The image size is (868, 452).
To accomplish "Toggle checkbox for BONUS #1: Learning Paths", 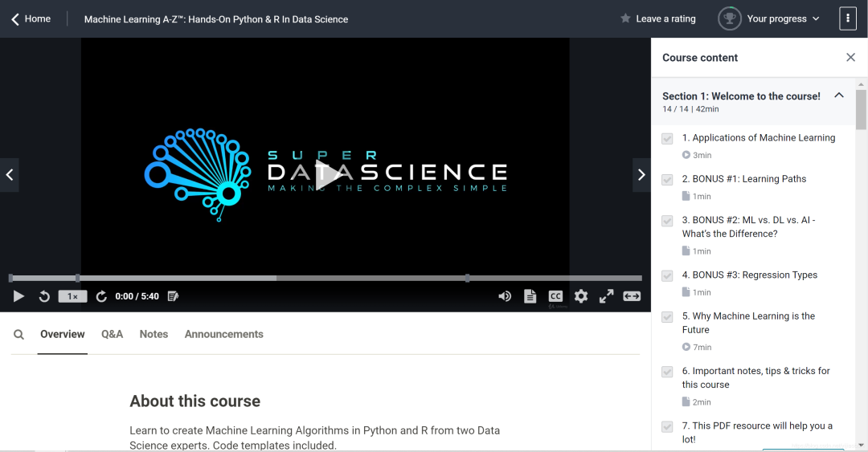I will point(667,180).
